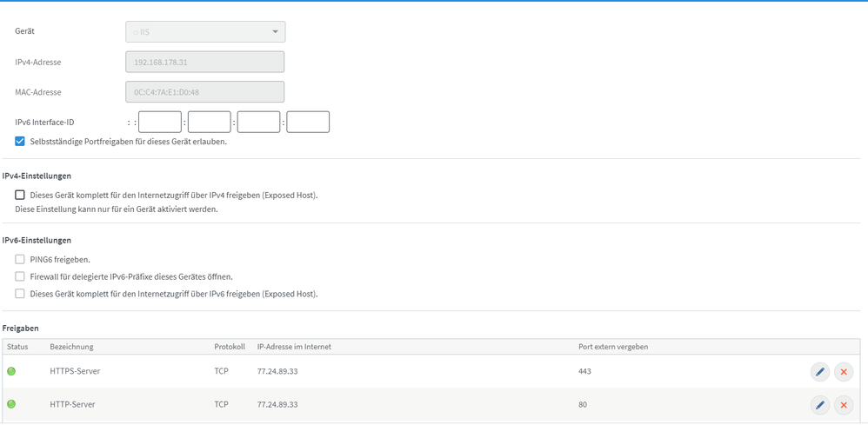This screenshot has width=868, height=425.
Task: Delete the HTTP-Server port share
Action: [x=844, y=405]
